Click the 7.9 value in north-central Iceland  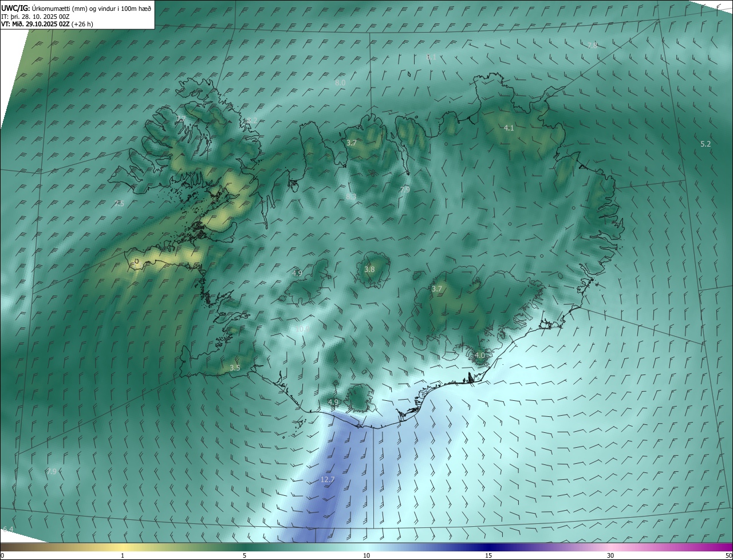click(405, 190)
